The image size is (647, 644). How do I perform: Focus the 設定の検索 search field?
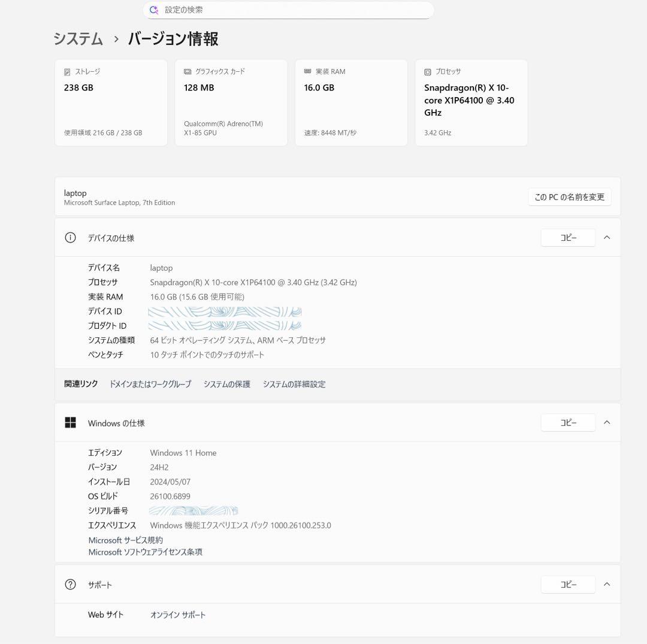pyautogui.click(x=294, y=10)
